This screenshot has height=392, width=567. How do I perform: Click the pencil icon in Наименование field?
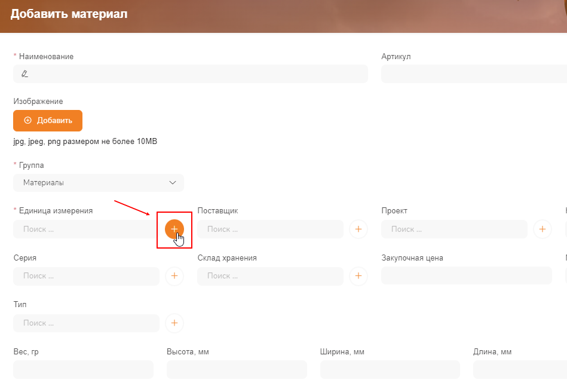24,73
